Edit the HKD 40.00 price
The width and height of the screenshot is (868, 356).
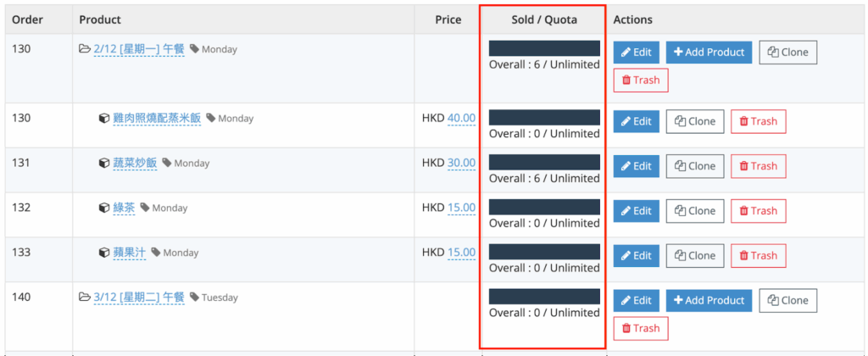pyautogui.click(x=461, y=119)
